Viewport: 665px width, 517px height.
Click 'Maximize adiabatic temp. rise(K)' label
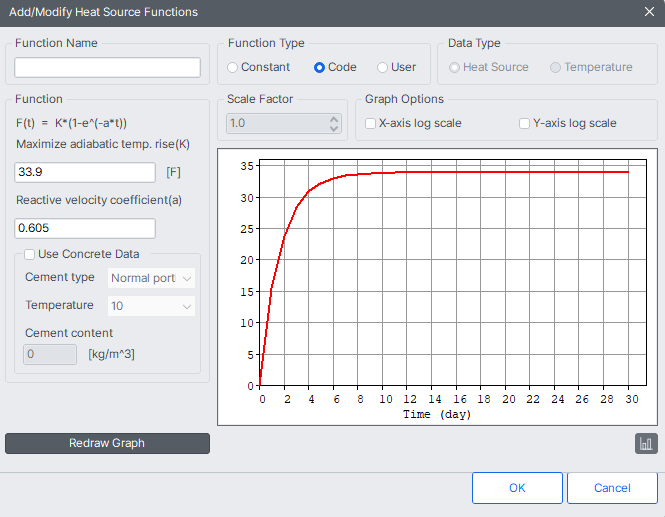[x=103, y=144]
